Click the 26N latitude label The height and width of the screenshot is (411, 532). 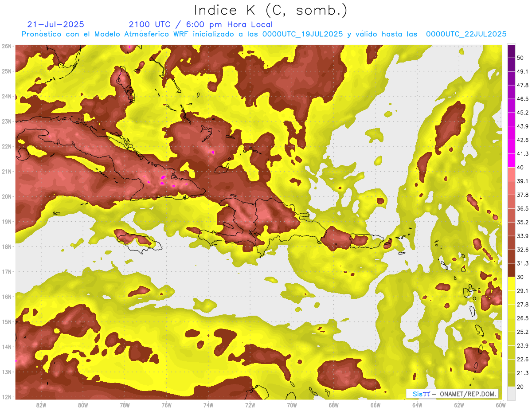click(7, 46)
